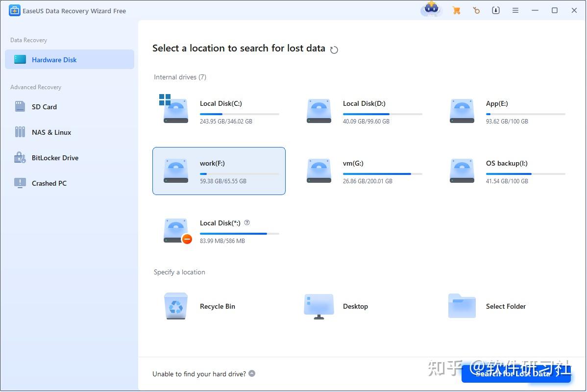Click the 93.62 GB/100 GB size text

(507, 122)
